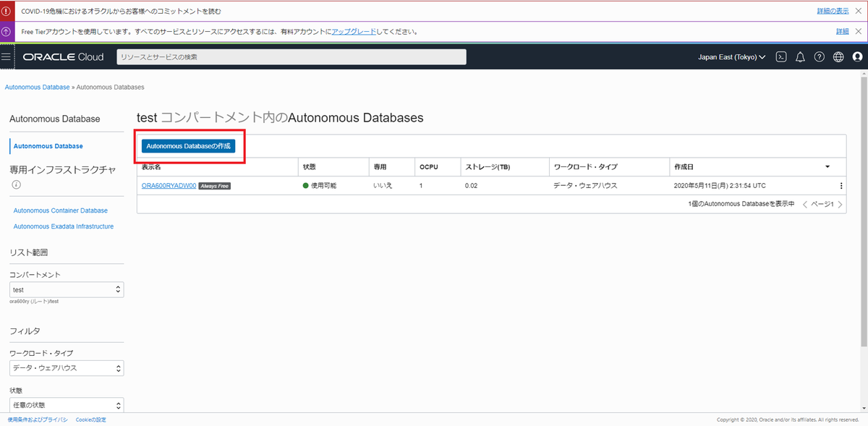The width and height of the screenshot is (868, 426).
Task: Open the help question mark icon
Action: pyautogui.click(x=820, y=56)
